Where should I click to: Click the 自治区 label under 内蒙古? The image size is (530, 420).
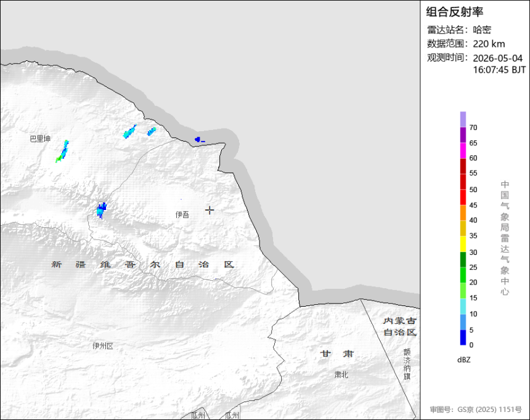400,332
